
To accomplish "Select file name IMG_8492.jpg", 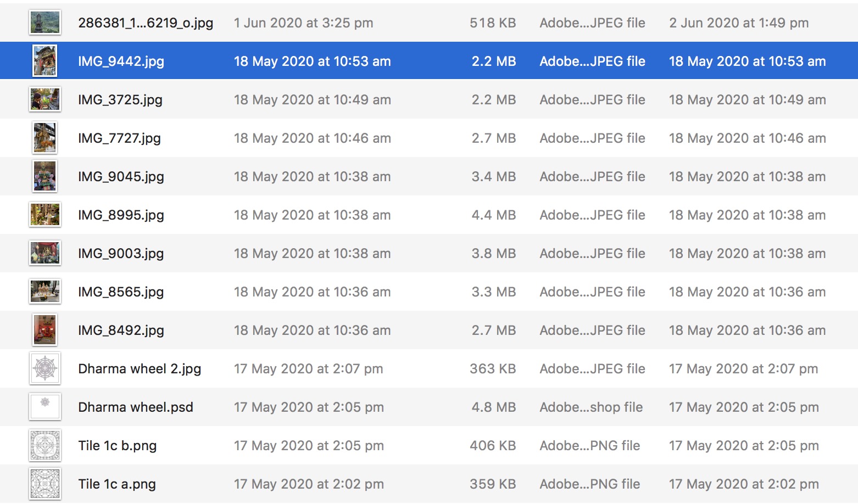I will pyautogui.click(x=121, y=331).
